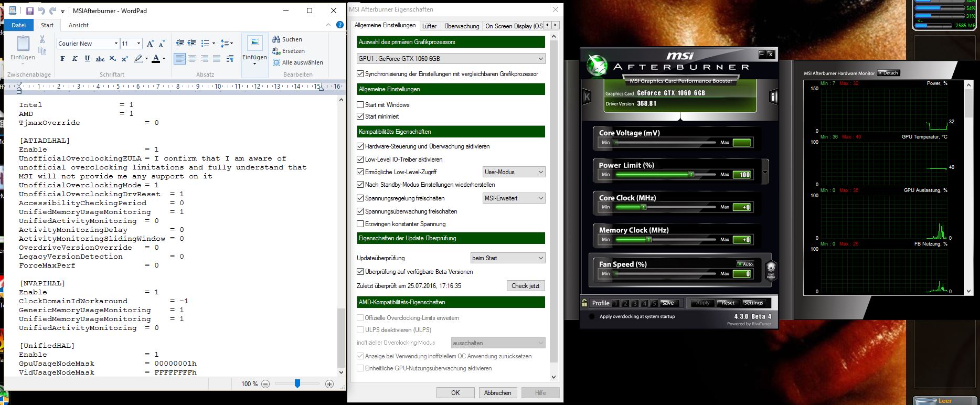Open 'beim Start' update check dropdown
This screenshot has height=405, width=980.
coord(508,258)
